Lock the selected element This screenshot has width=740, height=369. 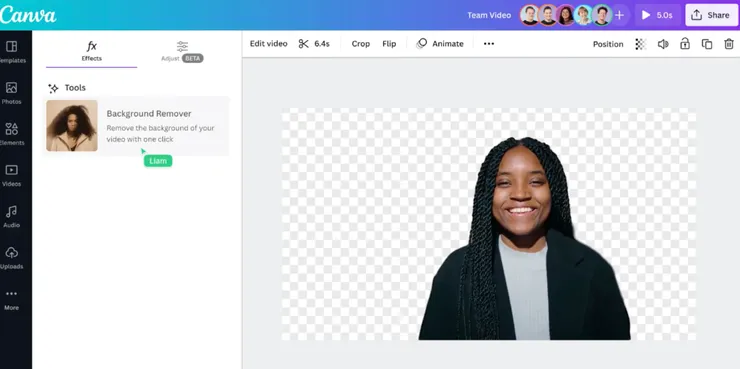point(684,44)
